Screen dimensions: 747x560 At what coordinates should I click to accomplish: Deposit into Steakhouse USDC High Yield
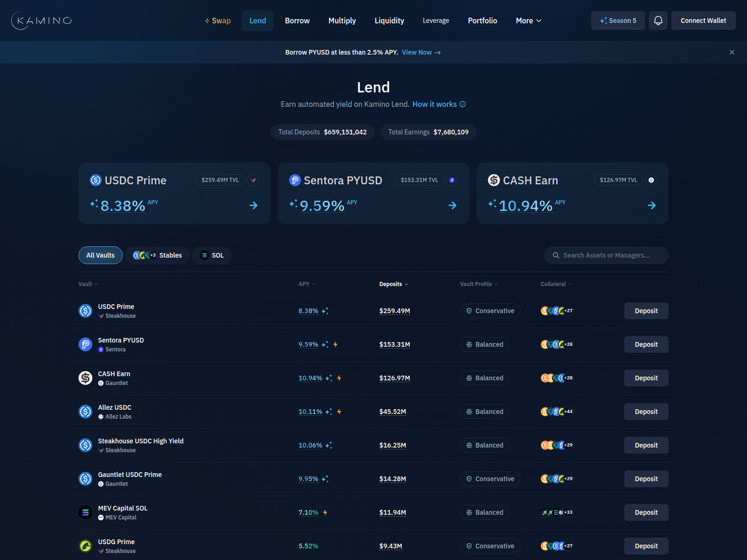pyautogui.click(x=646, y=445)
